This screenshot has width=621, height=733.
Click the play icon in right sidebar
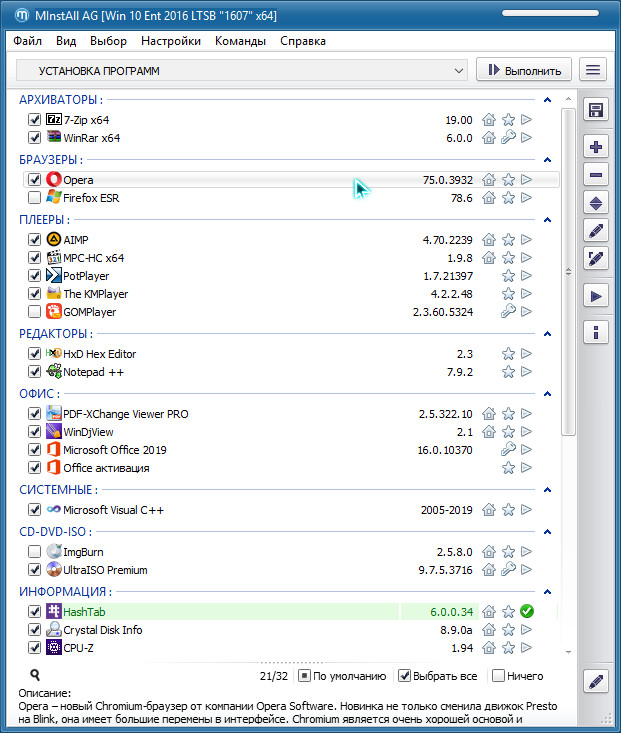(x=596, y=296)
